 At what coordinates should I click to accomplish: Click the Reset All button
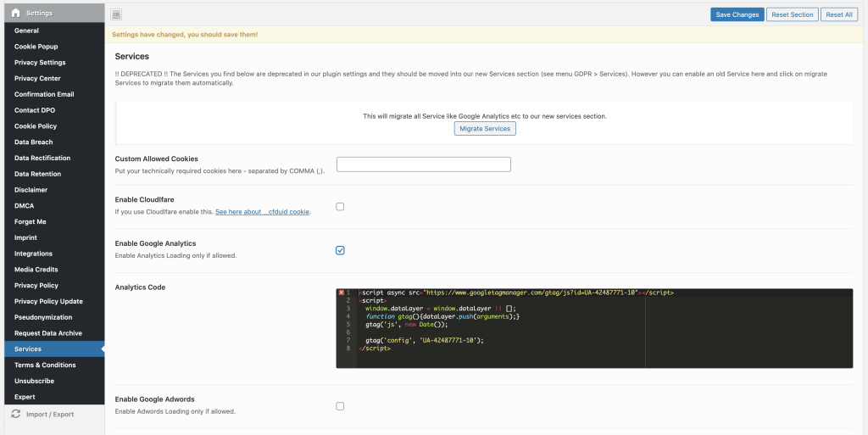[x=838, y=14]
